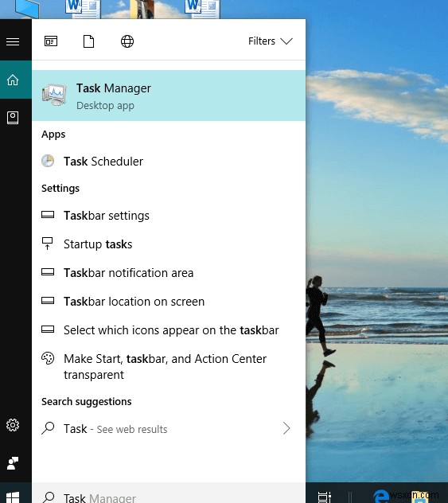
Task: Click the search box containing Task Manager
Action: pyautogui.click(x=169, y=493)
